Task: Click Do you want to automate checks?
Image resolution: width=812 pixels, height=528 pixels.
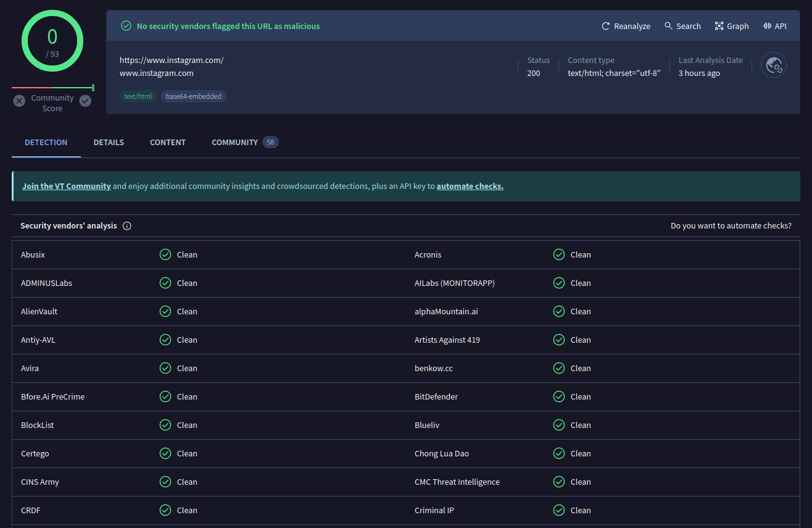Action: tap(731, 226)
